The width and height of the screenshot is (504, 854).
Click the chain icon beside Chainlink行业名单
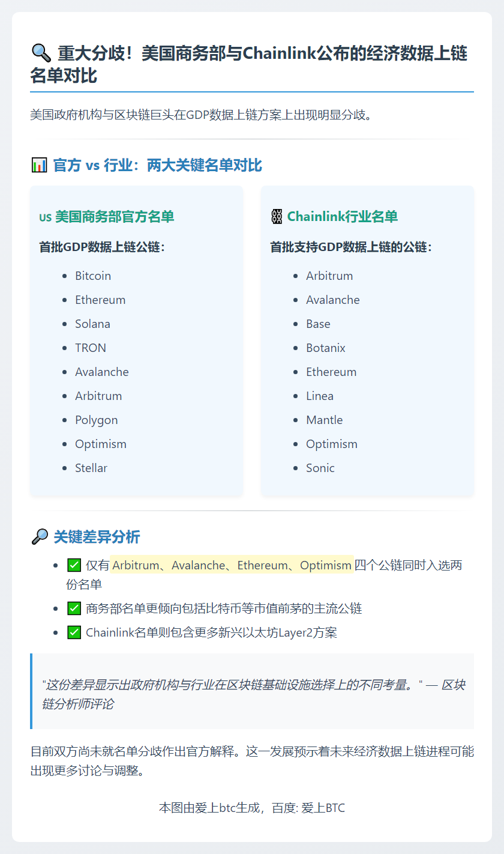pyautogui.click(x=276, y=217)
